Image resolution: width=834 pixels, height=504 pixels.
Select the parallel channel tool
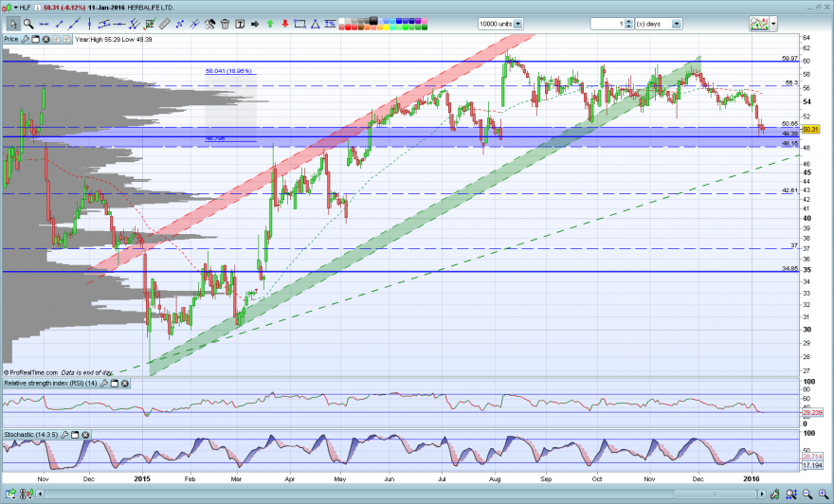[x=135, y=24]
